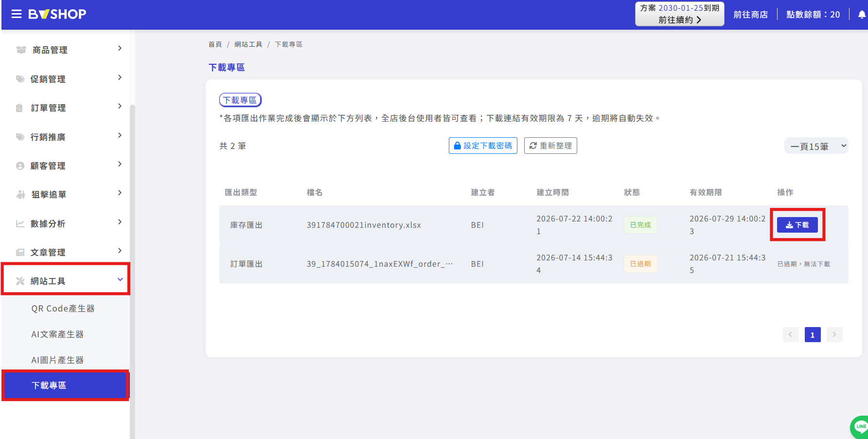Viewport: 868px width, 439px height.
Task: Click 前往續約 plan renewal button
Action: tap(680, 20)
